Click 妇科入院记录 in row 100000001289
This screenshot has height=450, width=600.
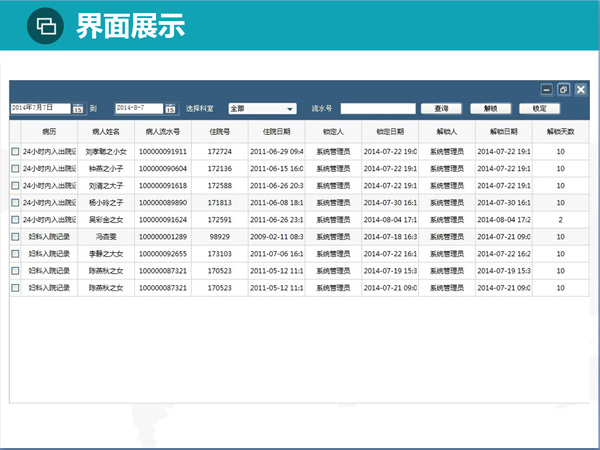coord(49,236)
